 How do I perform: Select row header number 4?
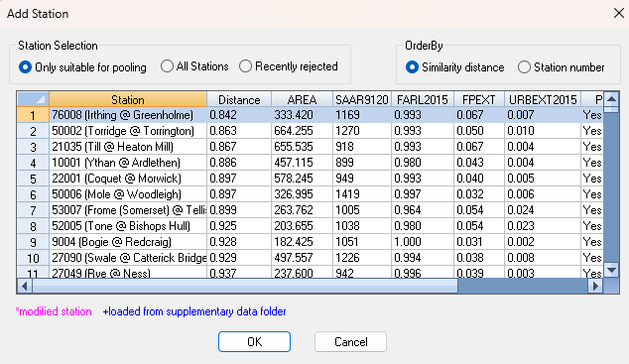click(33, 163)
